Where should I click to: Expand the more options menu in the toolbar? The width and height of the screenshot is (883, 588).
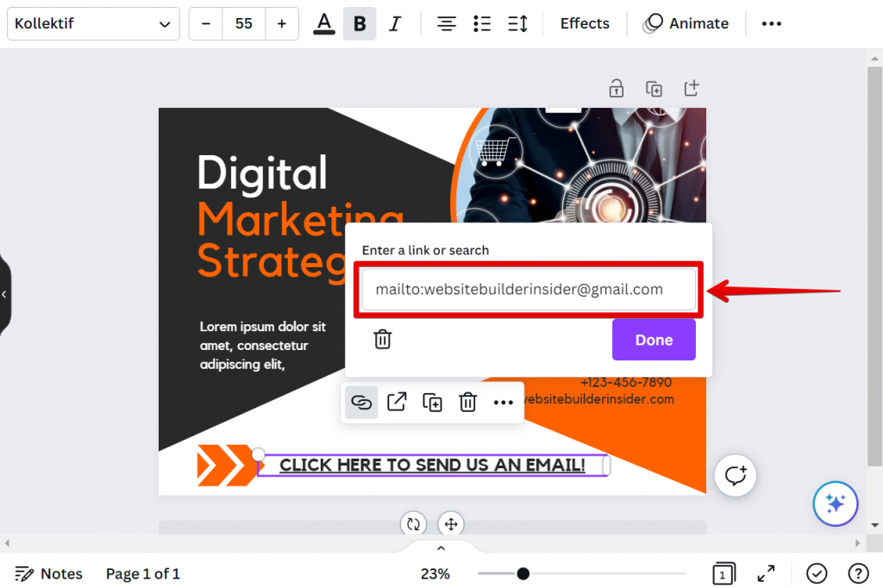(770, 23)
